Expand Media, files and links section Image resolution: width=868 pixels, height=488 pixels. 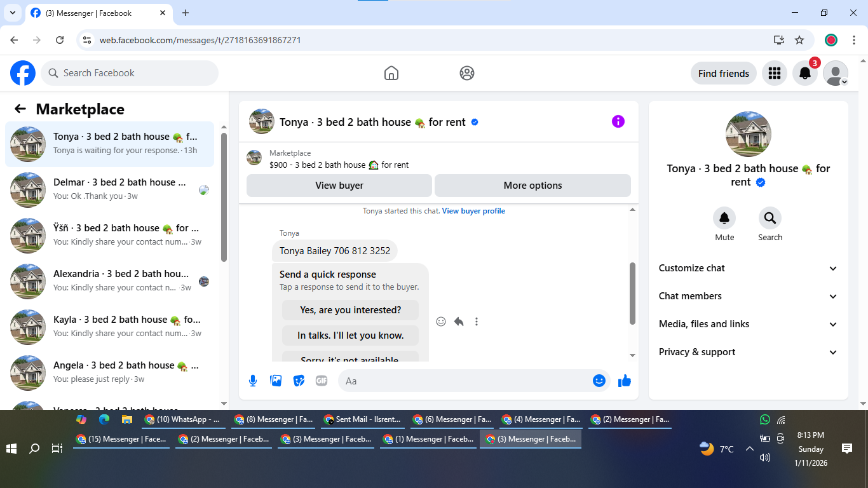[748, 324]
